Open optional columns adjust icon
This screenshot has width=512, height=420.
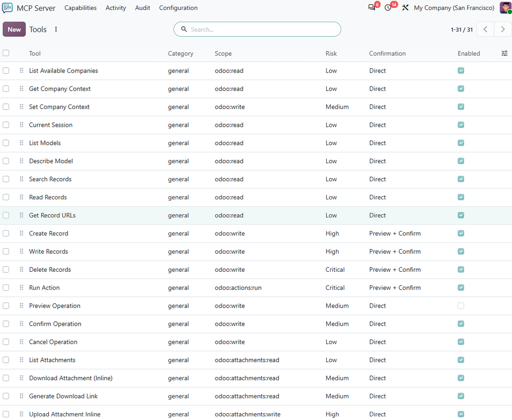point(504,53)
